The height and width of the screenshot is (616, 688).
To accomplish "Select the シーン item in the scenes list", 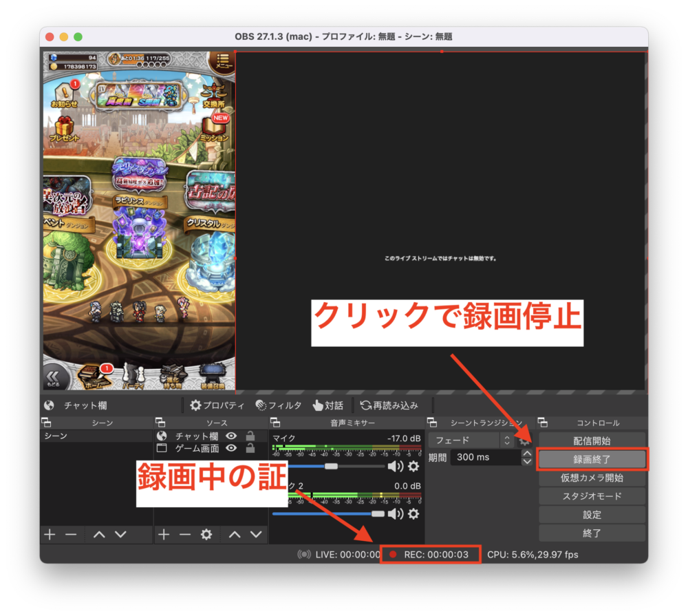I will (96, 436).
